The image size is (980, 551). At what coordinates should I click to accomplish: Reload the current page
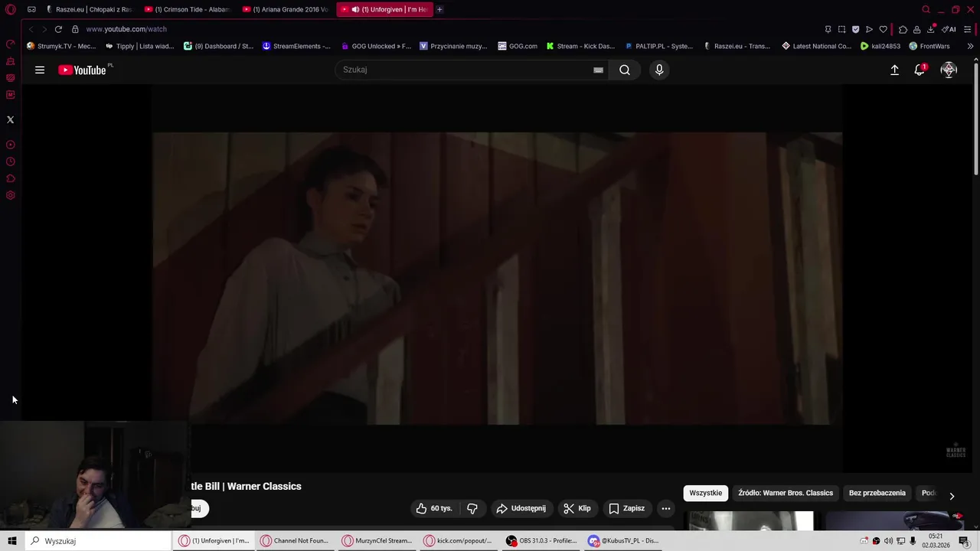click(x=58, y=29)
